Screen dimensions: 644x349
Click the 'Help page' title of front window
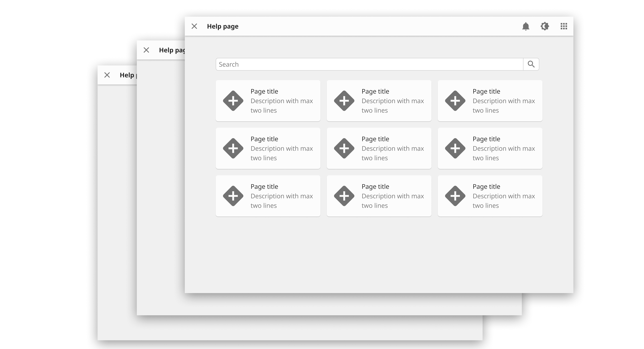point(222,27)
